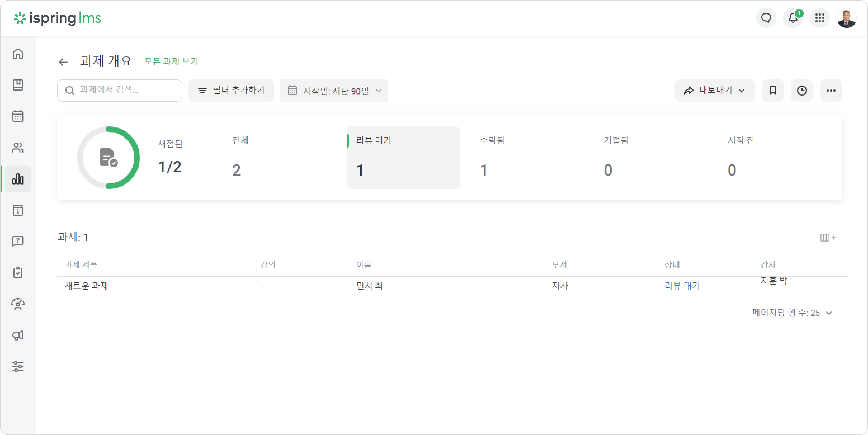Screen dimensions: 868x435
Task: Click the 과제에서 검색 search field
Action: (120, 91)
